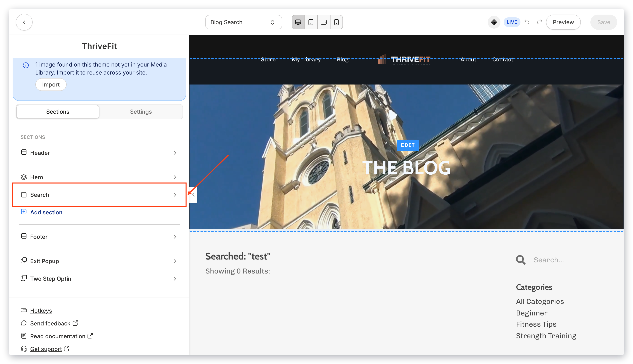Expand the Header section chevron
Viewport: 633px width, 364px height.
175,153
